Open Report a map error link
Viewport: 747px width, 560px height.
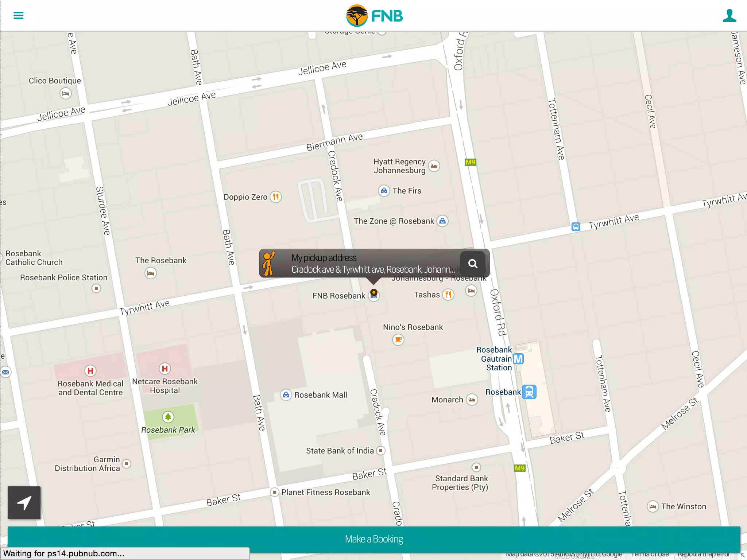point(704,554)
